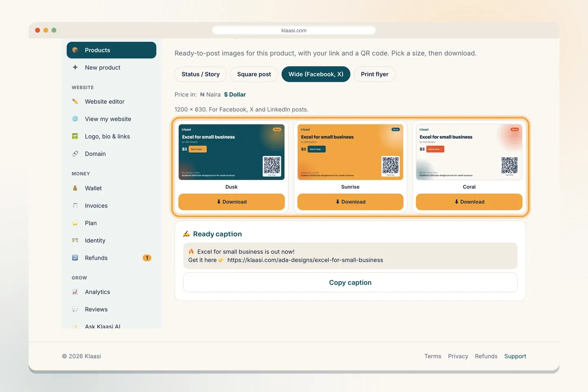Click the link icon beside Domain

coord(75,154)
